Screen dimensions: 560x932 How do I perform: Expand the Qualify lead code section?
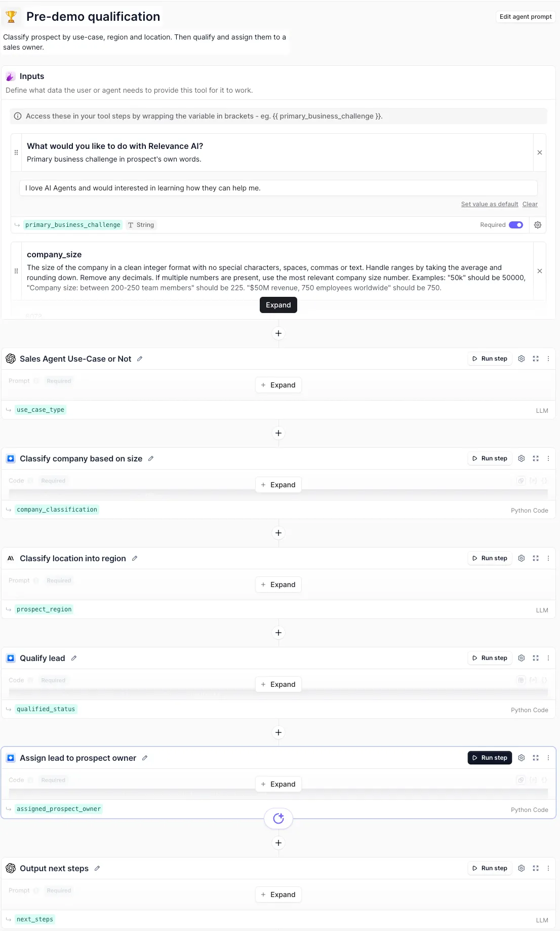[x=278, y=684]
